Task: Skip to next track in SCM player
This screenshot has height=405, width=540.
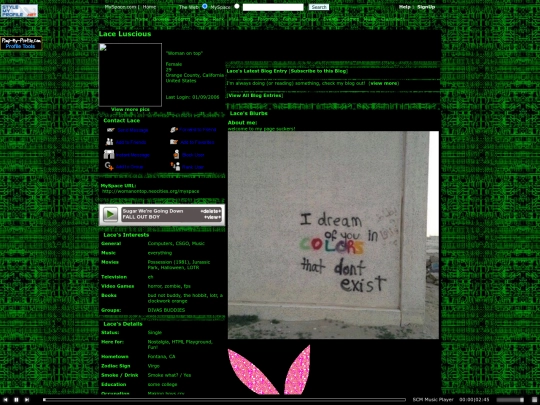Action: pos(27,399)
